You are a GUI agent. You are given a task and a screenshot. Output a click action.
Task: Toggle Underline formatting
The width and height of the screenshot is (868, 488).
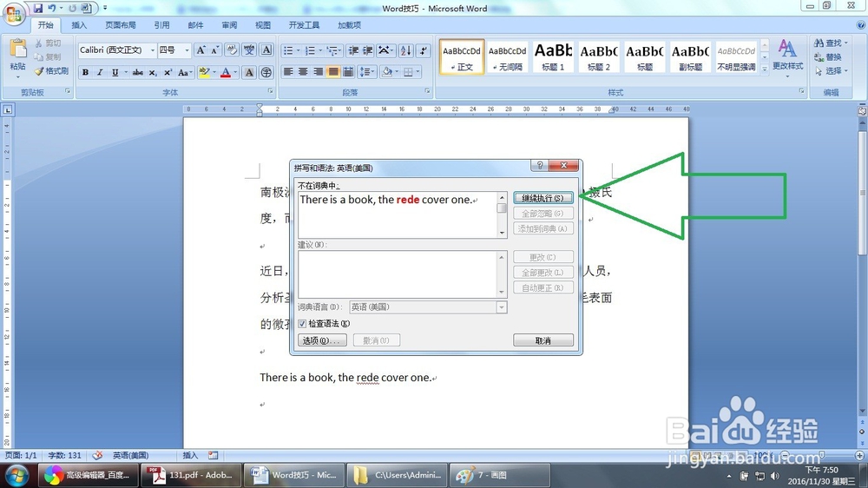point(115,73)
